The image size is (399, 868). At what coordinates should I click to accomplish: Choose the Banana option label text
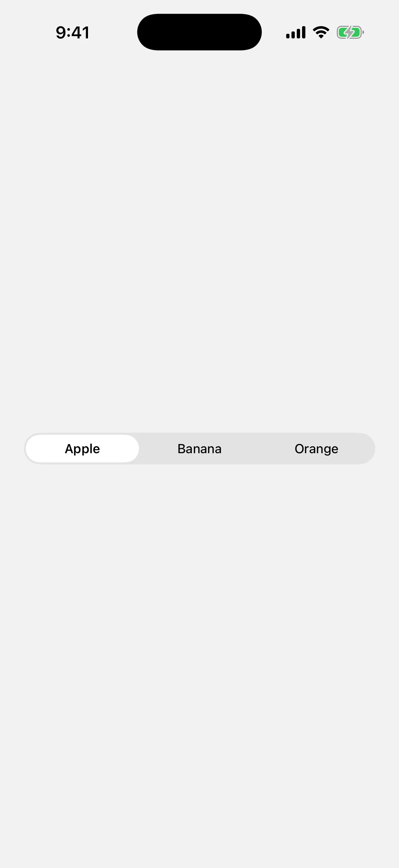[x=199, y=449]
